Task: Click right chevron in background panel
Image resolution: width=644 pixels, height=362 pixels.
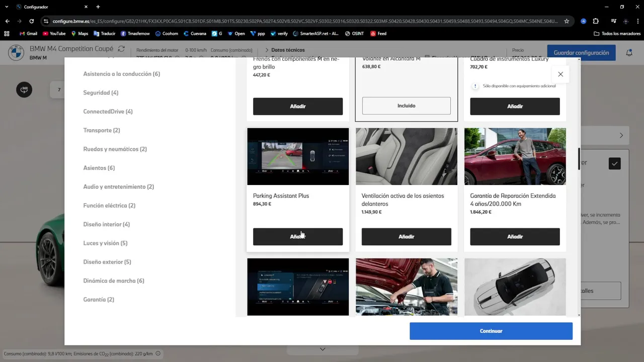Action: click(621, 136)
